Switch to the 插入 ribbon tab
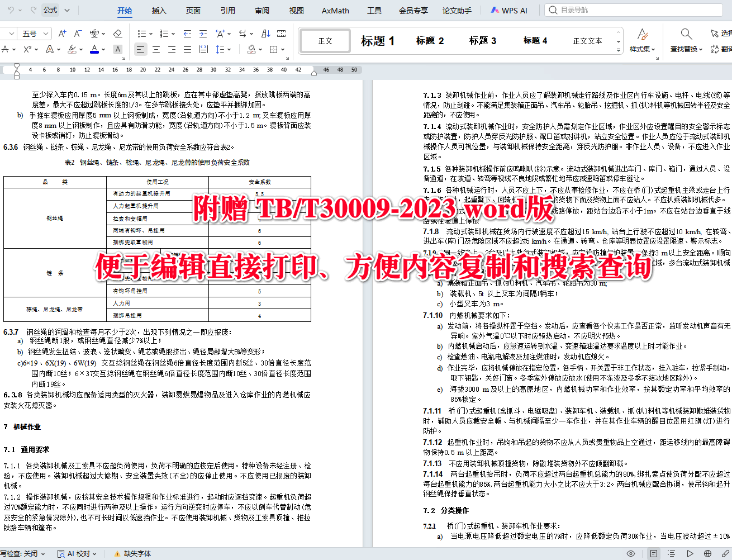The height and width of the screenshot is (560, 732). 159,10
